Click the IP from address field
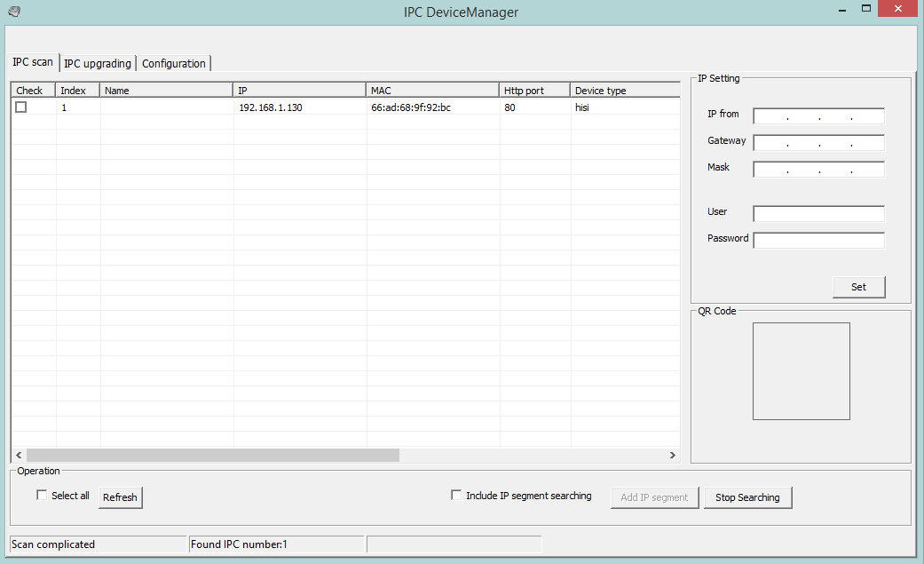 [818, 116]
